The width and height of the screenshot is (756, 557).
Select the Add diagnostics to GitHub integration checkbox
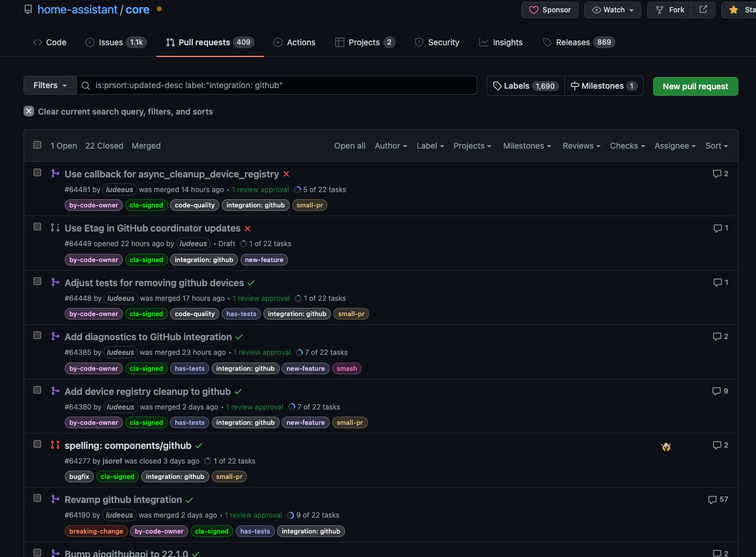point(38,335)
